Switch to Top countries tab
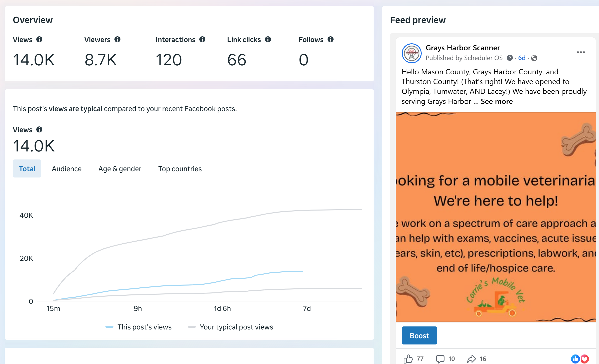Screen dimensions: 599x364 (x=180, y=169)
